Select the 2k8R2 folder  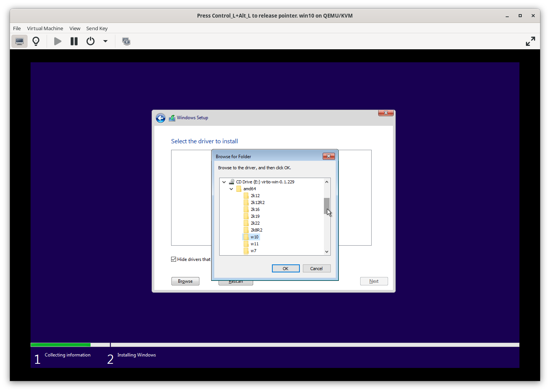(x=256, y=230)
